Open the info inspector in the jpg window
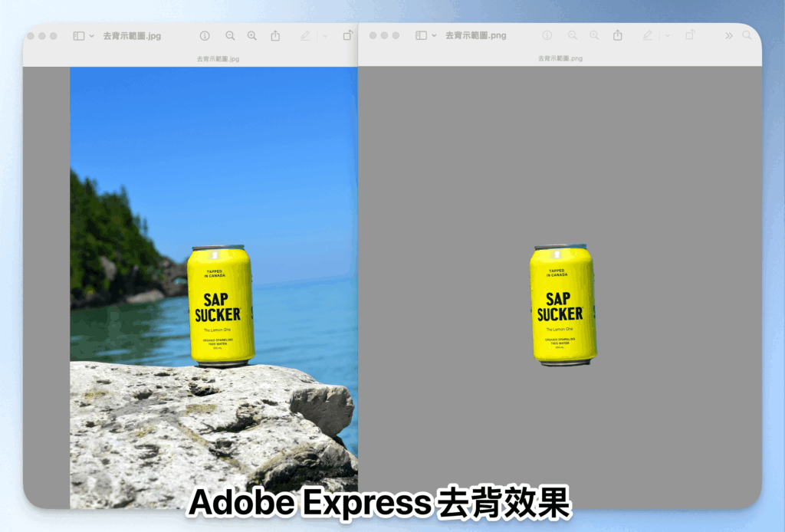The width and height of the screenshot is (785, 532). point(205,35)
